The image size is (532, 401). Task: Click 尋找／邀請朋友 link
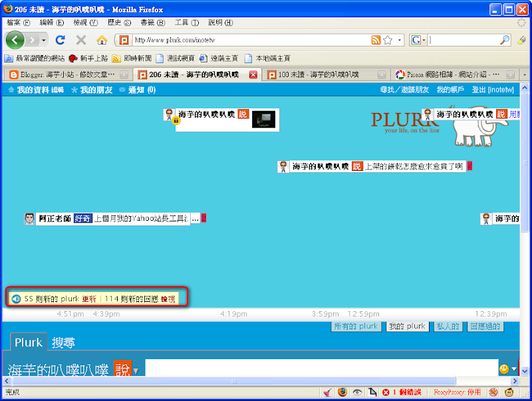404,90
